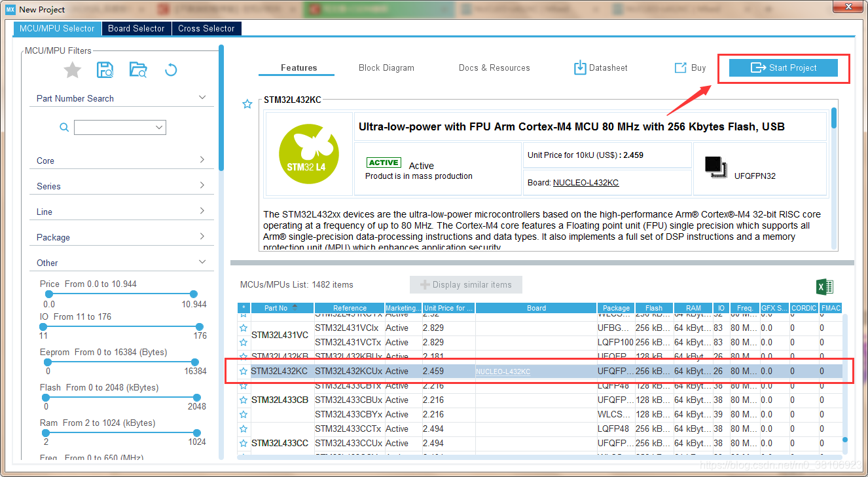The height and width of the screenshot is (477, 868).
Task: Star the STM32L432KC details as favorite
Action: point(247,104)
